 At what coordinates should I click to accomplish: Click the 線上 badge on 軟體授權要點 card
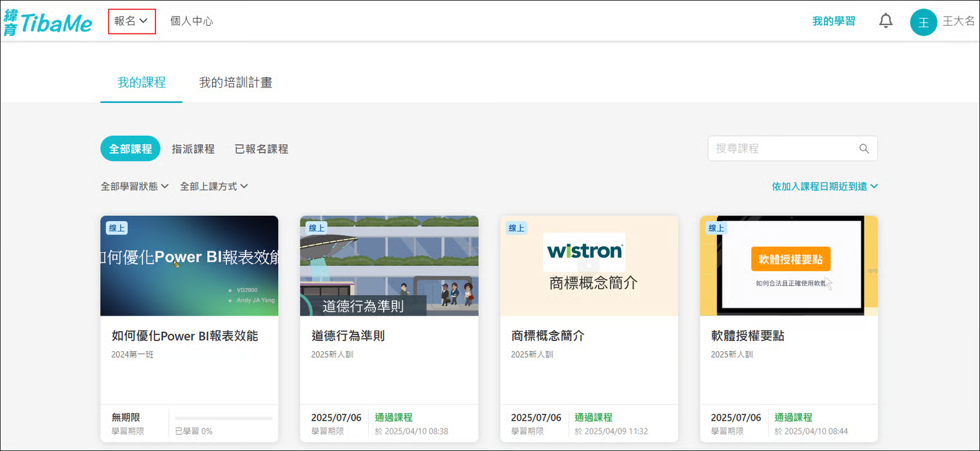pyautogui.click(x=716, y=227)
